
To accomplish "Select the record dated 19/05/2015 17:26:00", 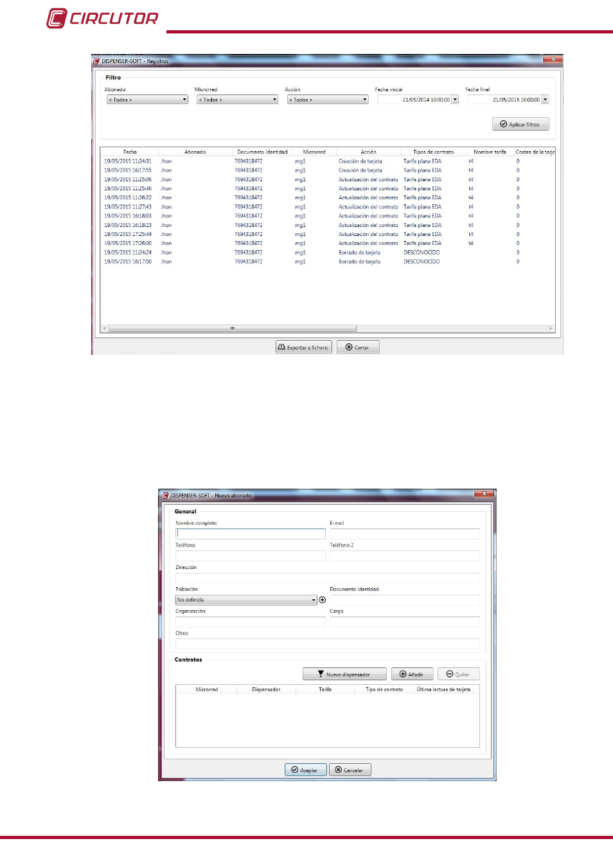I will [328, 243].
